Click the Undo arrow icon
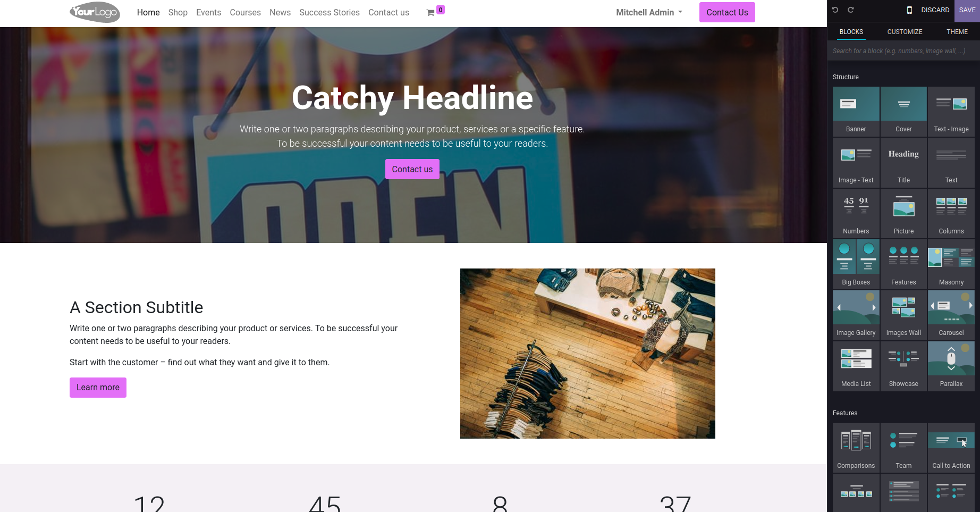The image size is (980, 512). (x=835, y=10)
